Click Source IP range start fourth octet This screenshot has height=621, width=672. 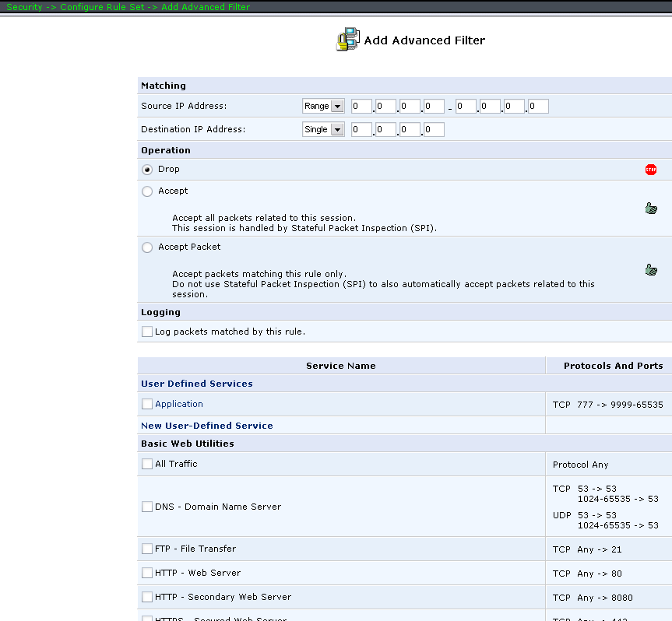[435, 106]
